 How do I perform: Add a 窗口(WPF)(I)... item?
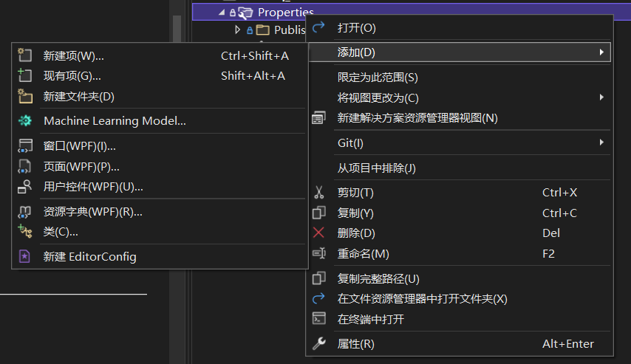(x=160, y=146)
